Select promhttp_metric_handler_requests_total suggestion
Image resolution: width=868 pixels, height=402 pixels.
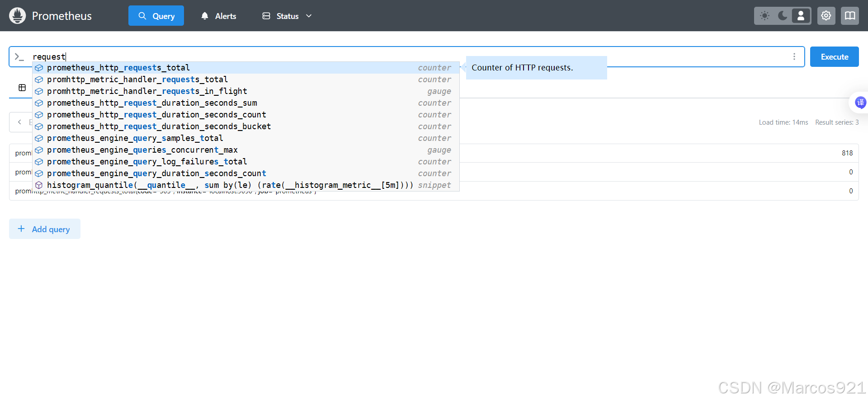click(x=246, y=79)
